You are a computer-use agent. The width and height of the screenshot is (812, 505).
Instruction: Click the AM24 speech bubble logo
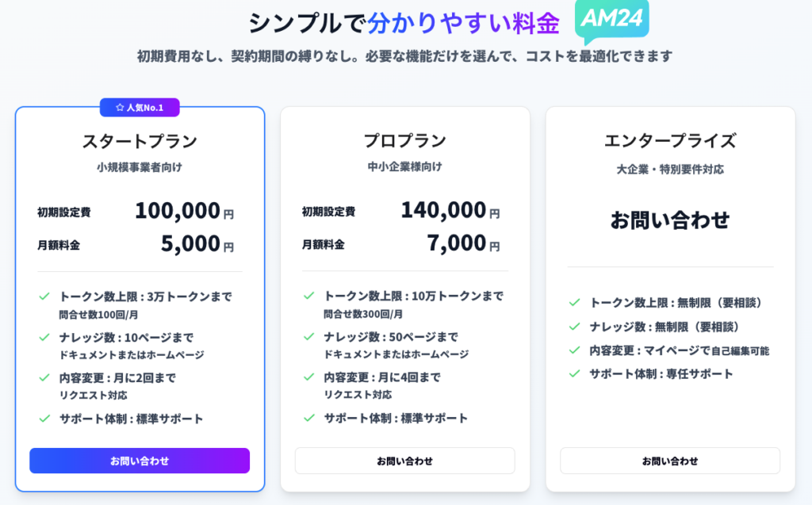(611, 21)
